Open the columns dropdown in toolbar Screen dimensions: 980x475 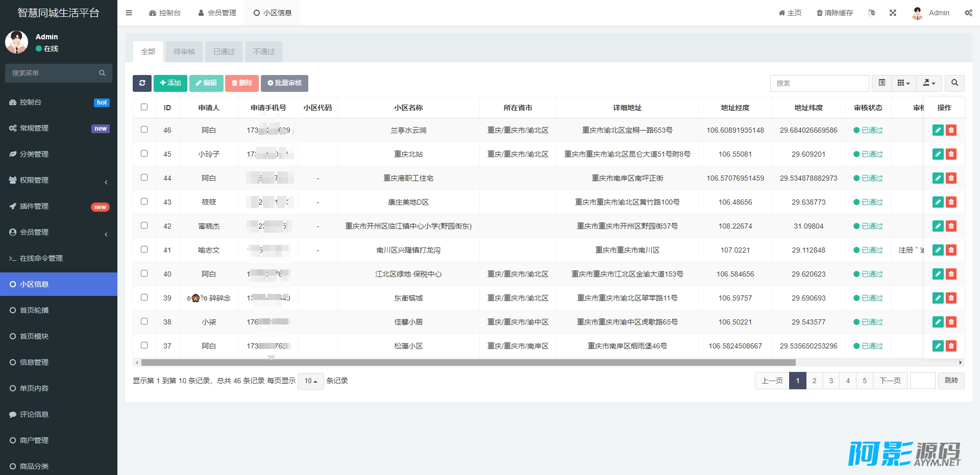click(x=903, y=83)
